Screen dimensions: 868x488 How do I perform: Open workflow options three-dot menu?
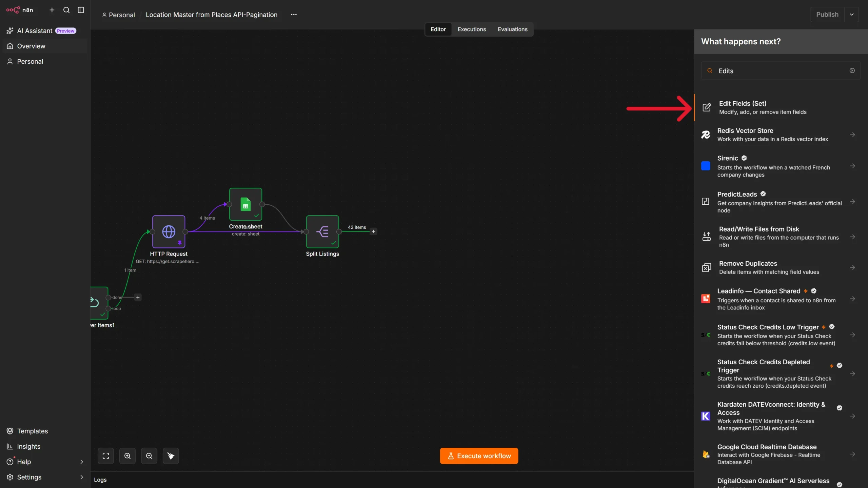294,15
